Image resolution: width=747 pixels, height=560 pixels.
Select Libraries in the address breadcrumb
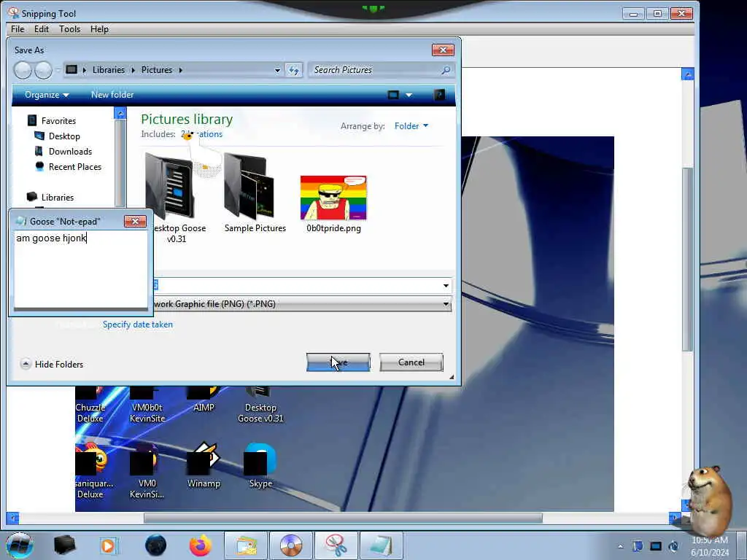(109, 70)
